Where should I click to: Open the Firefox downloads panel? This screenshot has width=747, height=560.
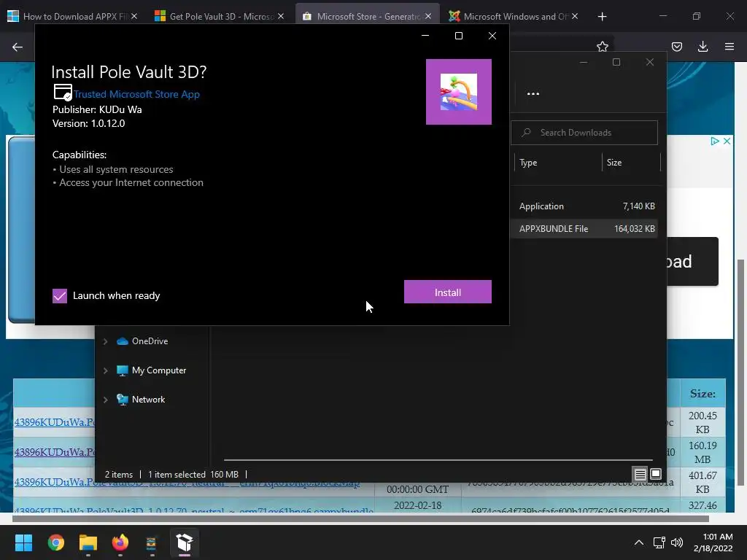[703, 47]
